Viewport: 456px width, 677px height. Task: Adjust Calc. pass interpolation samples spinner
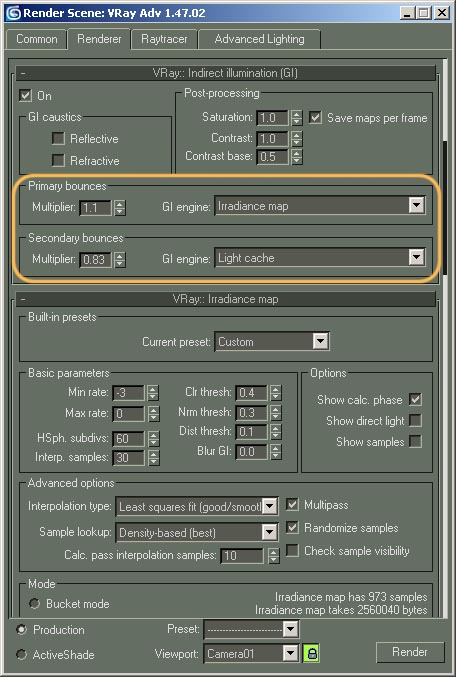pos(273,556)
